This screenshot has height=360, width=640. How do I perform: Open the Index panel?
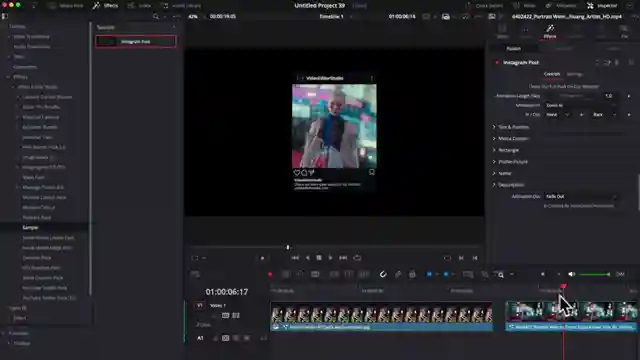(x=140, y=6)
